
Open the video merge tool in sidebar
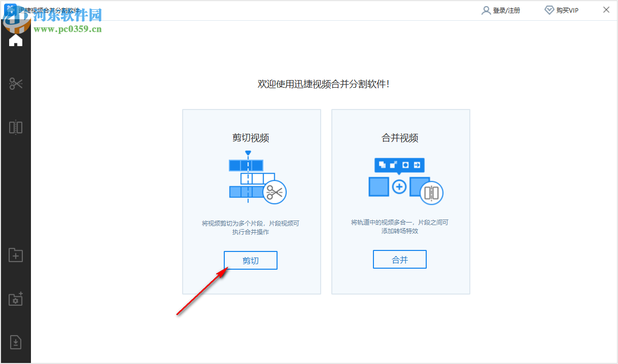(16, 127)
